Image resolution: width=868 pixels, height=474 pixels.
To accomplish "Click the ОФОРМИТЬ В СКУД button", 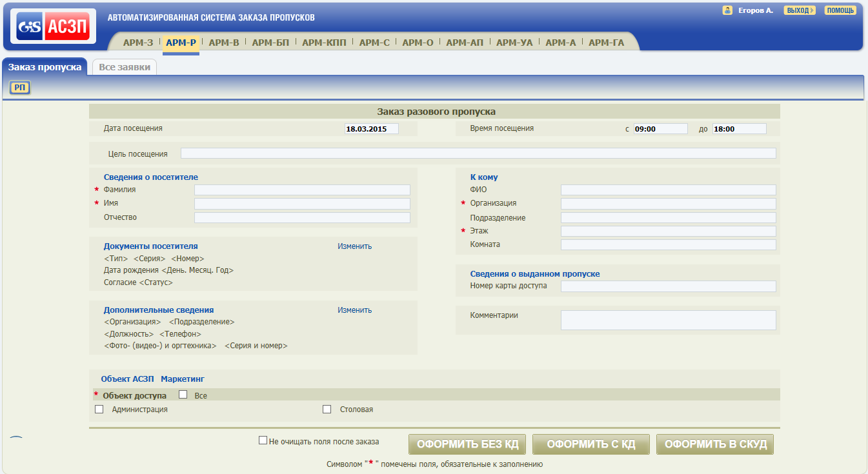I will click(x=715, y=444).
